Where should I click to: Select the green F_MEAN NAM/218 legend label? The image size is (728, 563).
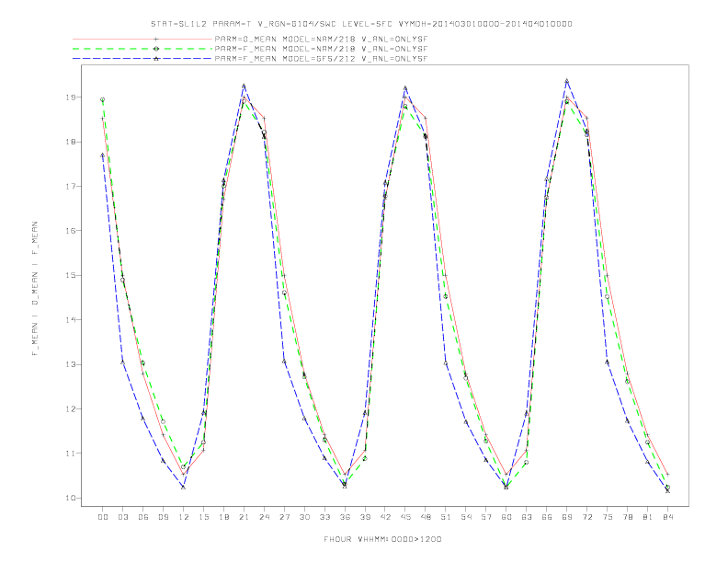(x=321, y=49)
